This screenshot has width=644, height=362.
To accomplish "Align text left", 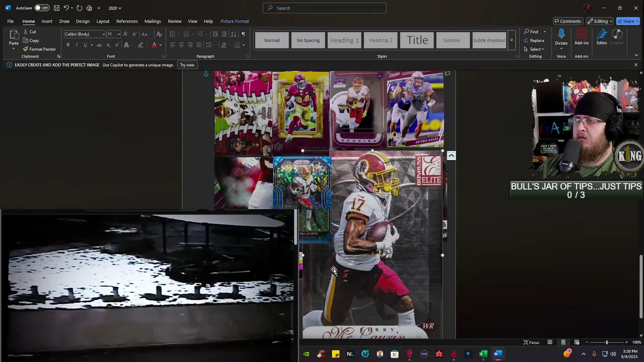I will click(x=172, y=45).
